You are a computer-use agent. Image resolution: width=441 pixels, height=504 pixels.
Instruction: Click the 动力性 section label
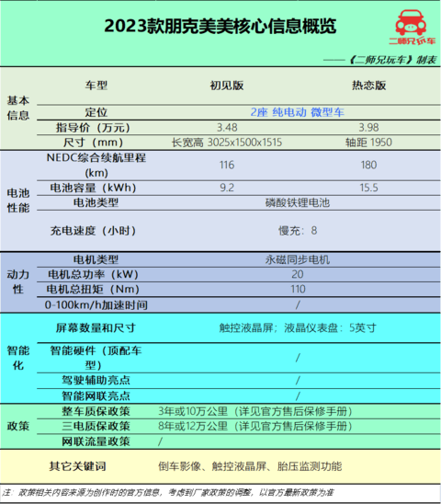pyautogui.click(x=18, y=282)
